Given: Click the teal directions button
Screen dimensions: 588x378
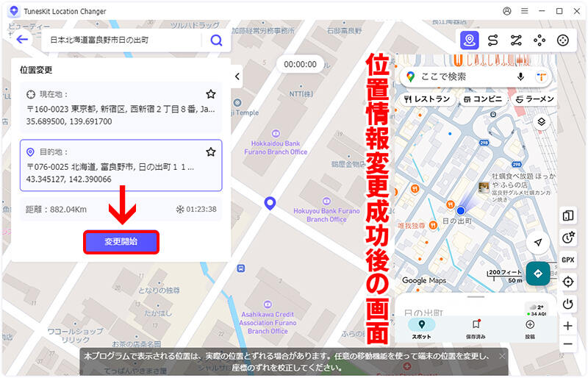Looking at the screenshot, I should click(538, 274).
